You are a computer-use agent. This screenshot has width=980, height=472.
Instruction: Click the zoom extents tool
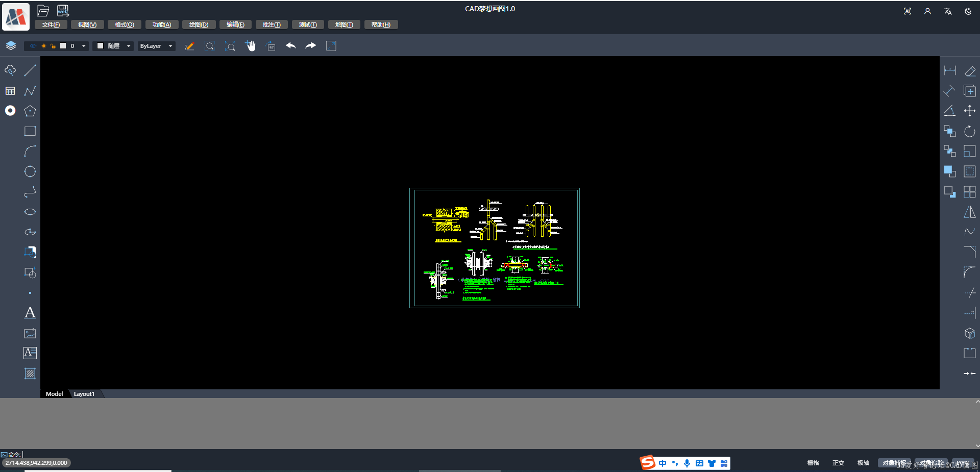point(230,46)
